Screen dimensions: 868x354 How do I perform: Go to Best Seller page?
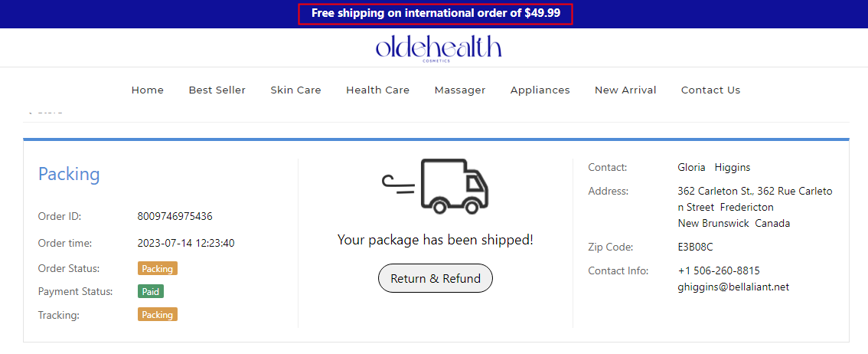point(217,90)
